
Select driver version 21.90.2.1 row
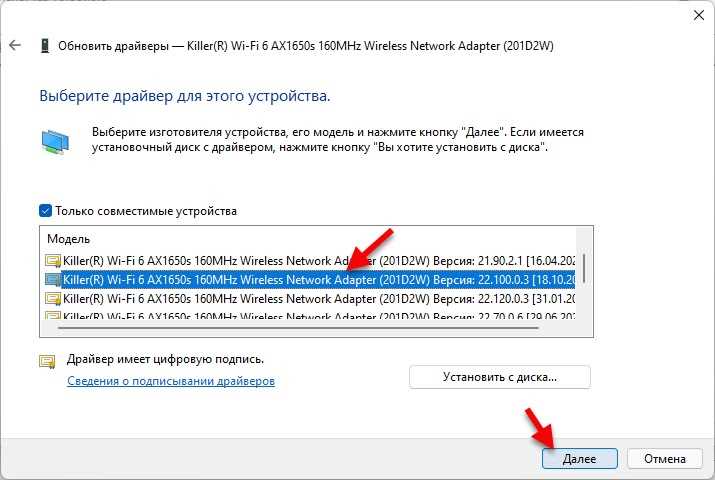[310, 261]
